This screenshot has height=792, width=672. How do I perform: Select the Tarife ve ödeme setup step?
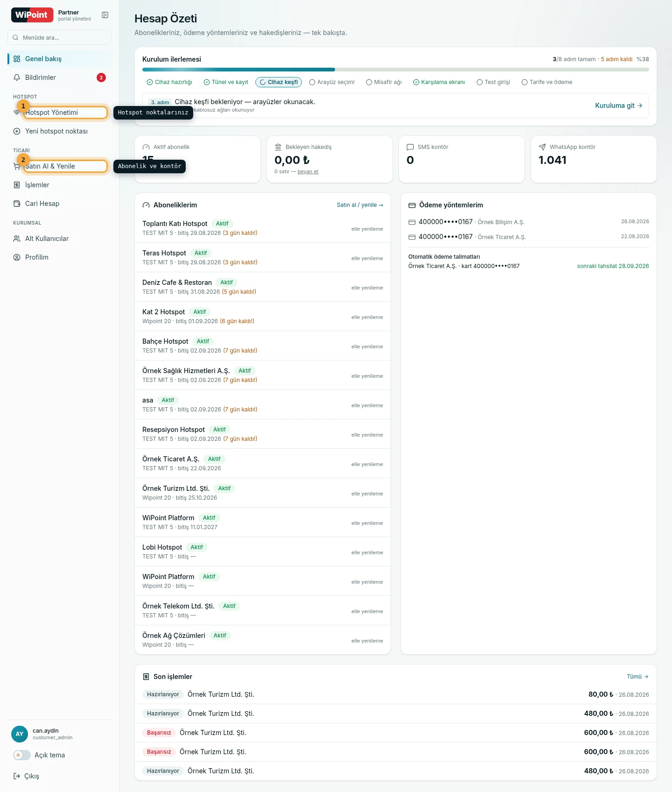click(x=547, y=82)
